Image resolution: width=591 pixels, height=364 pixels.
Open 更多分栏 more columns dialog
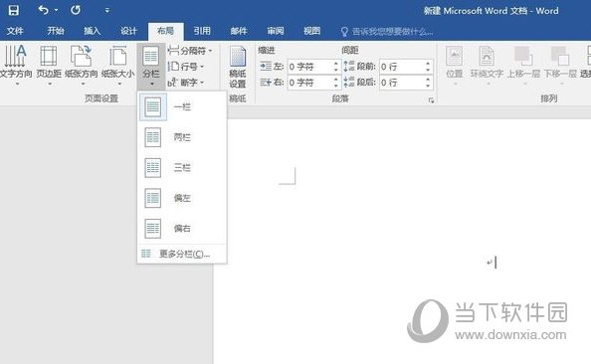(x=182, y=254)
